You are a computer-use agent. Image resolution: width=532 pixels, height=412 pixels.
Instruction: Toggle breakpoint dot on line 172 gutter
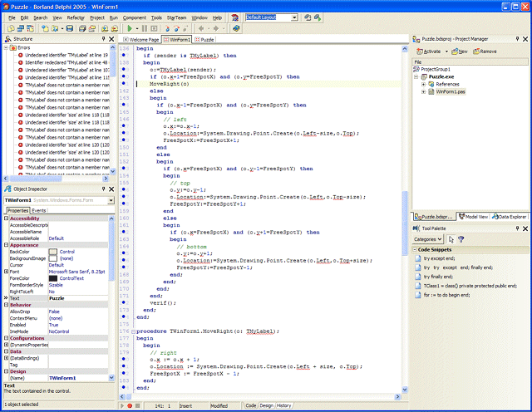click(x=124, y=302)
